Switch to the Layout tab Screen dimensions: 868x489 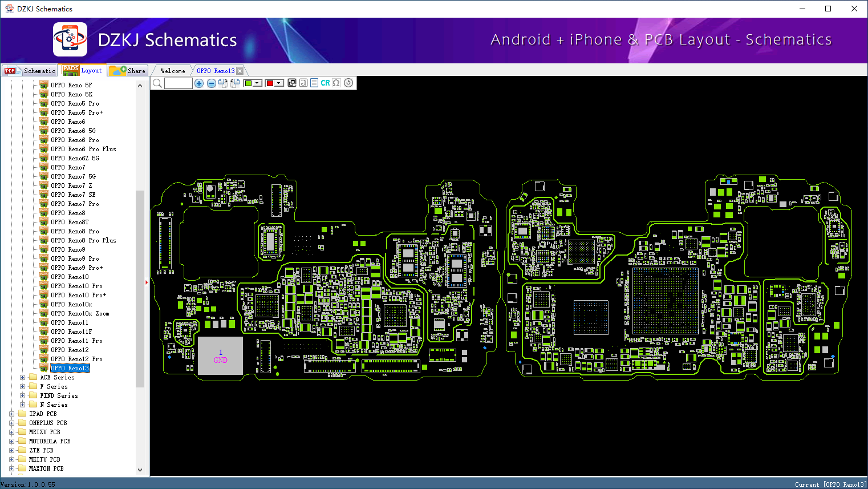coord(83,70)
